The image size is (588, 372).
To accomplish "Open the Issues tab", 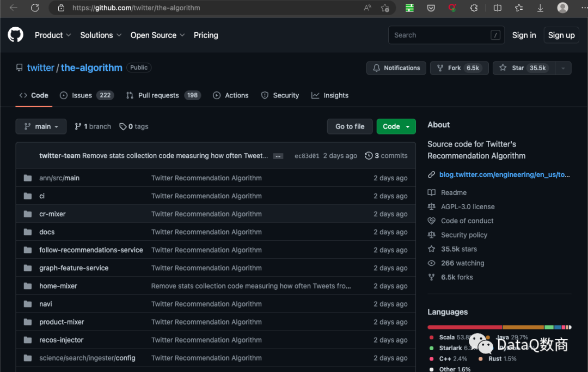I will (x=87, y=95).
